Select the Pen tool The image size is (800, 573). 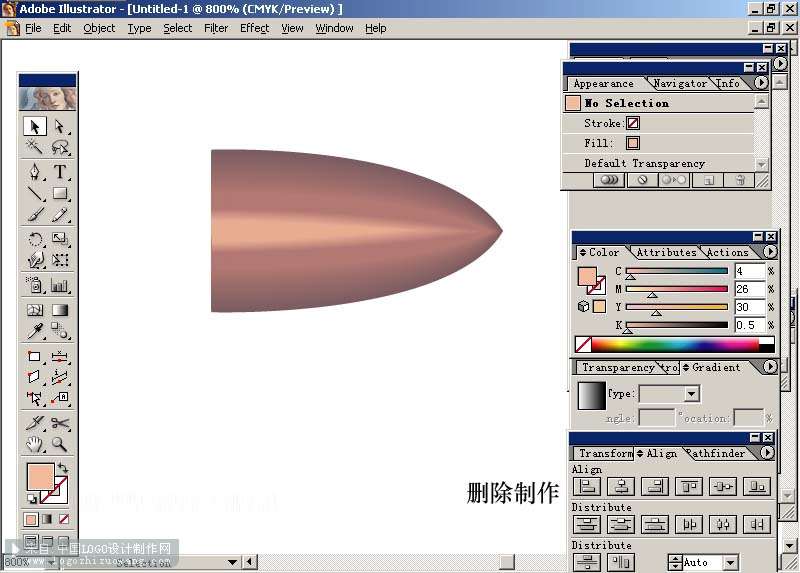click(x=34, y=172)
